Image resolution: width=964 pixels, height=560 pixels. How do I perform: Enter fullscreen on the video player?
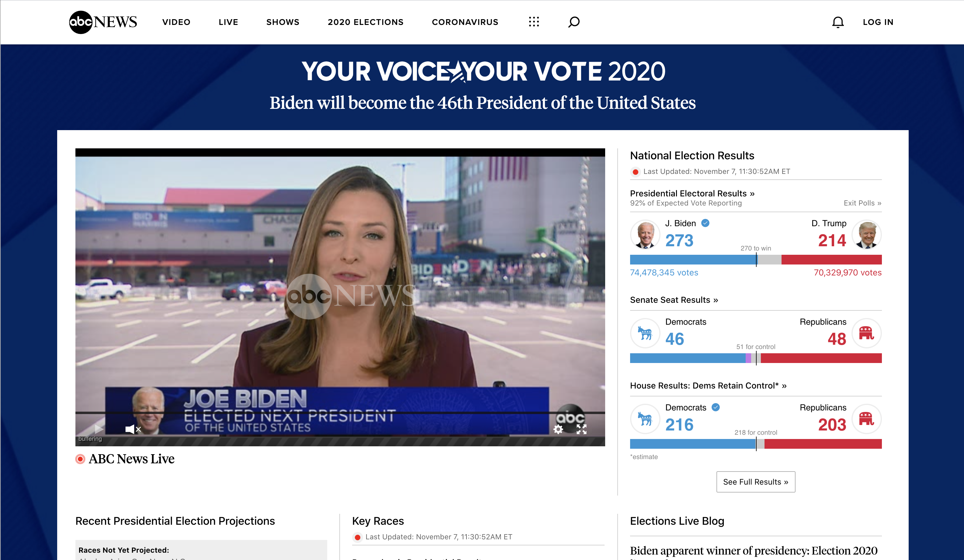coord(581,429)
